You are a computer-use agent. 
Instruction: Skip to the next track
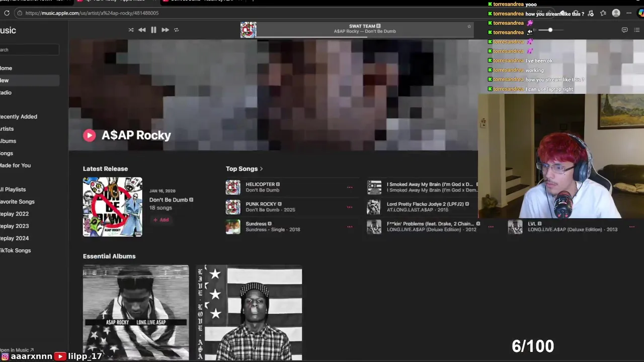[165, 30]
